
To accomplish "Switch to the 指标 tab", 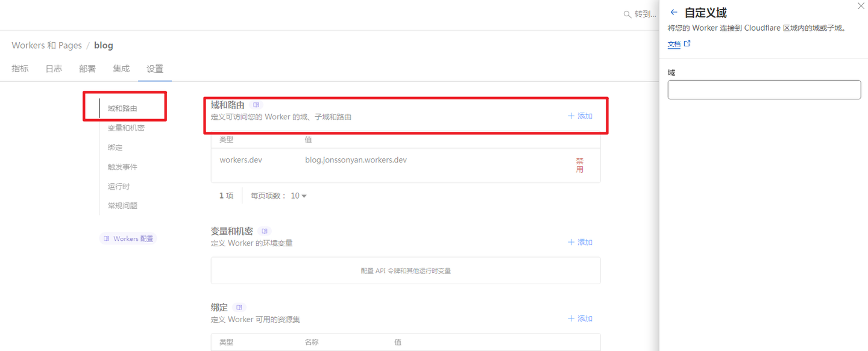I will pos(20,68).
